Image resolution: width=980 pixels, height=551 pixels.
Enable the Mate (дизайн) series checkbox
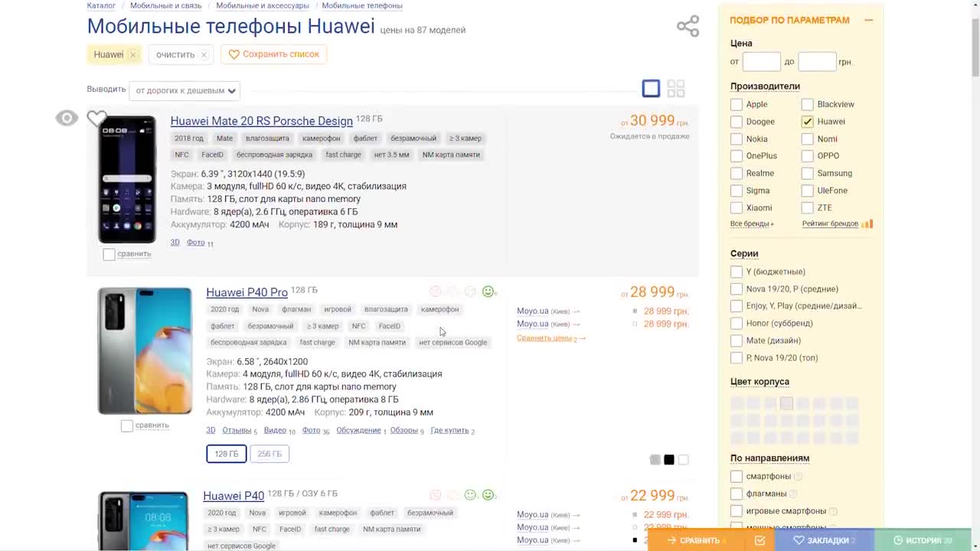tap(737, 341)
